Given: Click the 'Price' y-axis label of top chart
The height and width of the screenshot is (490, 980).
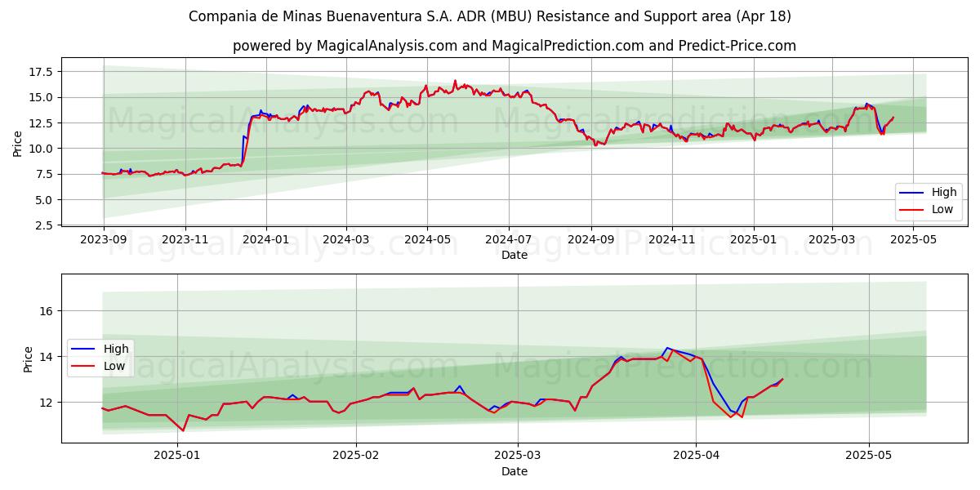Looking at the screenshot, I should [x=18, y=144].
